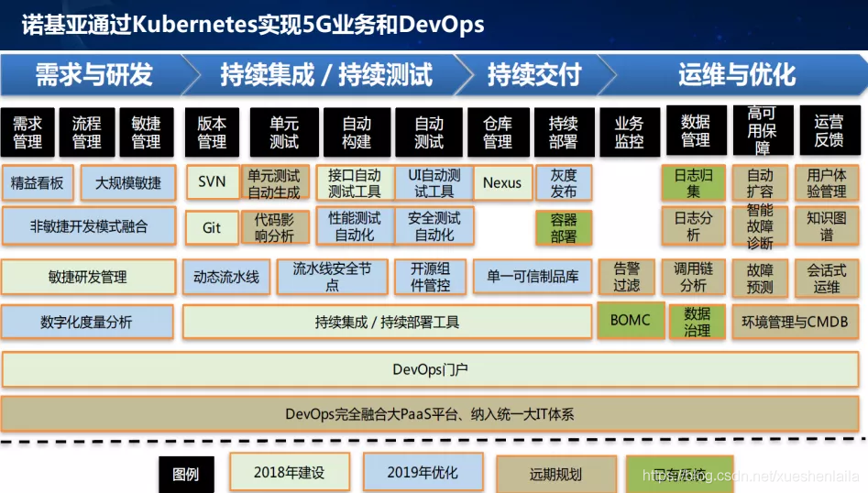Select the DevOps完全融合大PaaS平台 bar

pos(430,414)
